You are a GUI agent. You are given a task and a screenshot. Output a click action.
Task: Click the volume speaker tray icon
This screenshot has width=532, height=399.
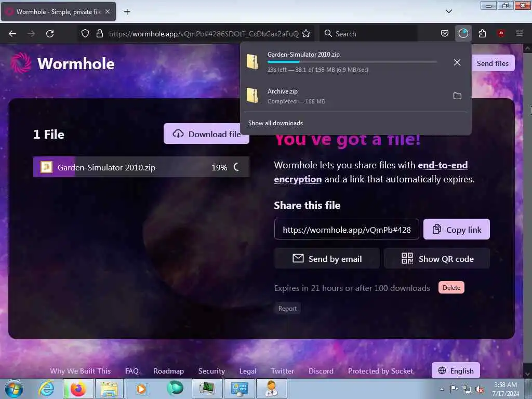click(480, 390)
